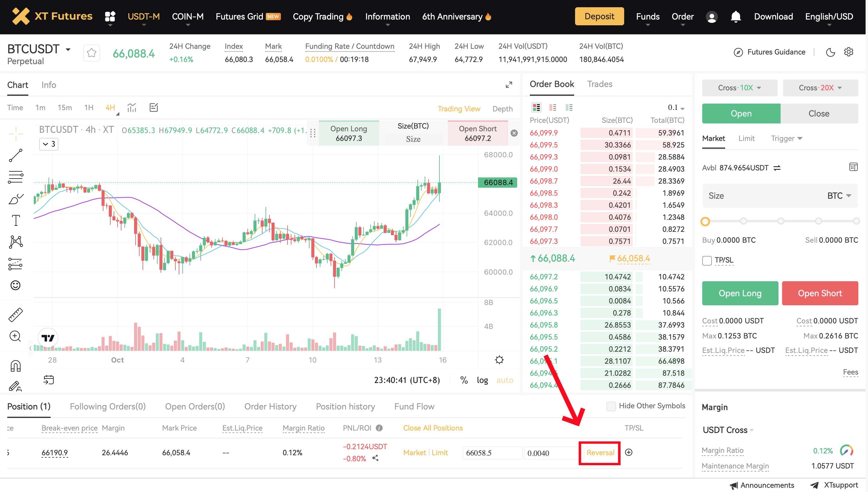This screenshot has height=492, width=868.
Task: Switch to dark mode moon icon
Action: [830, 52]
